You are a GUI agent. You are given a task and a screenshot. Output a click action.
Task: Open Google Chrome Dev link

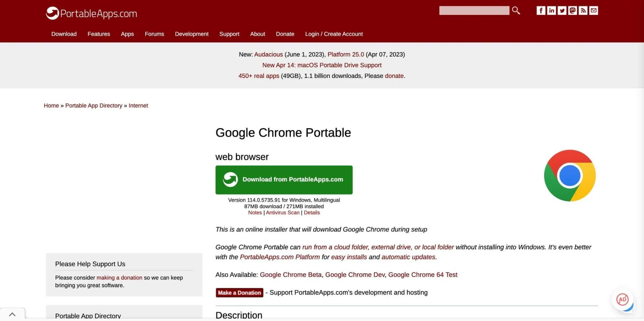pos(355,275)
